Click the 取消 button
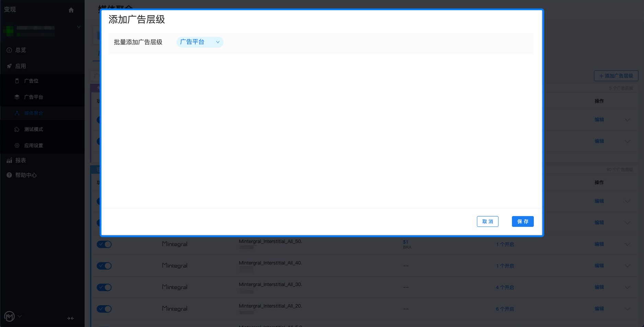The width and height of the screenshot is (644, 327). [x=488, y=221]
